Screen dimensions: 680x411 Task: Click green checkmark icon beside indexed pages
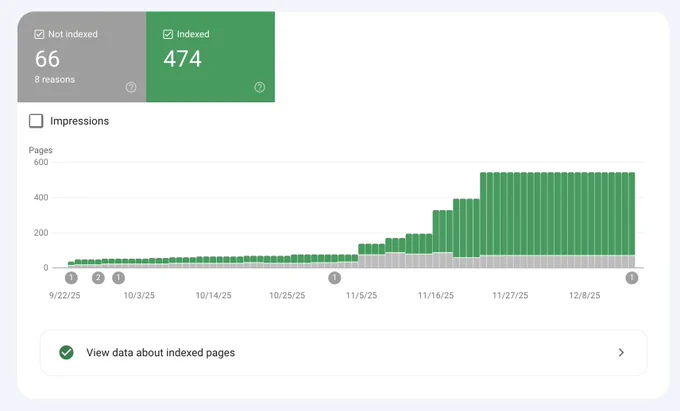[x=66, y=352]
